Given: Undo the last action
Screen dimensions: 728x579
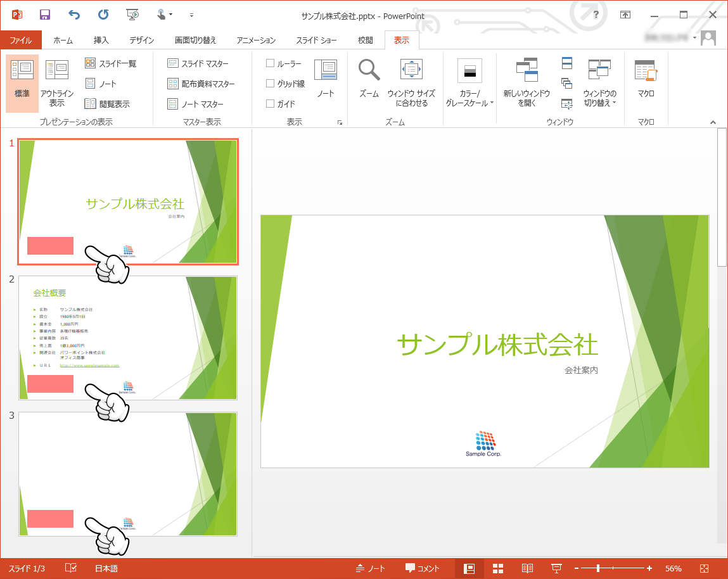Looking at the screenshot, I should pos(74,15).
